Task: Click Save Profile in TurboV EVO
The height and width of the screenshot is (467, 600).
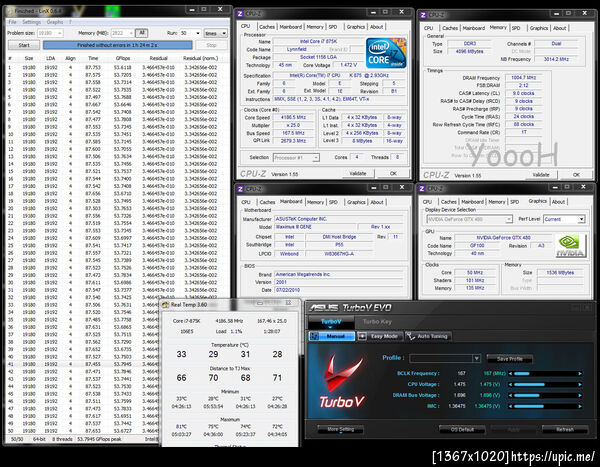Action: point(509,359)
